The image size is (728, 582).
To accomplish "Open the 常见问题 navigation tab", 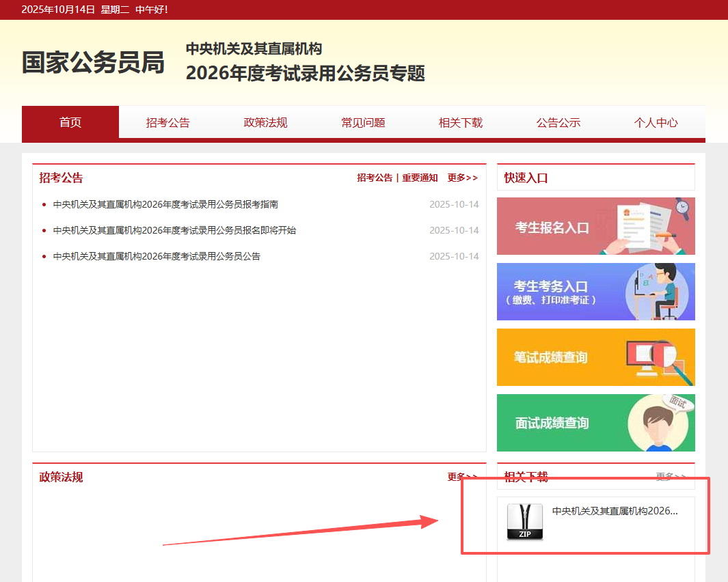I will click(363, 123).
